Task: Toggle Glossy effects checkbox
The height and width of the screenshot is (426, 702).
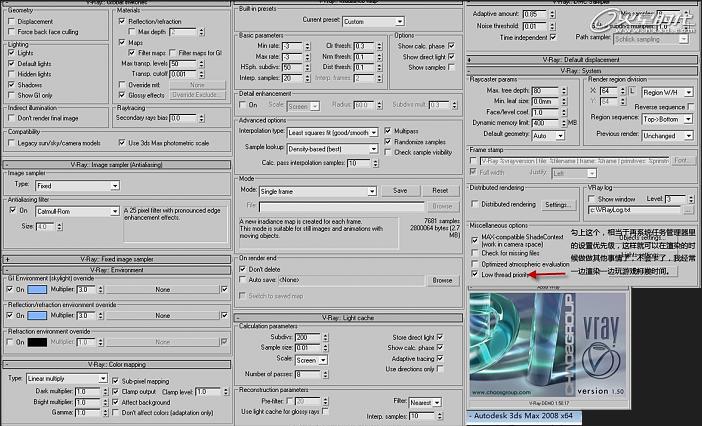Action: coord(122,95)
